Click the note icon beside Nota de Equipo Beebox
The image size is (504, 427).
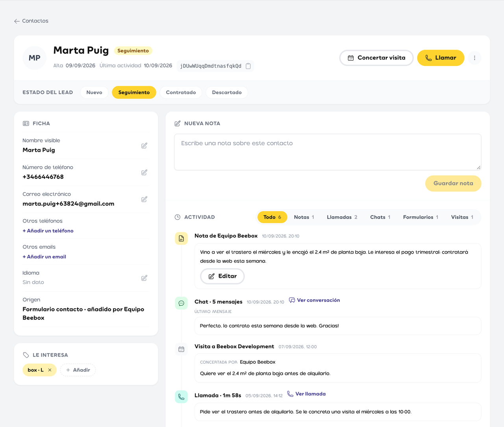pyautogui.click(x=181, y=238)
